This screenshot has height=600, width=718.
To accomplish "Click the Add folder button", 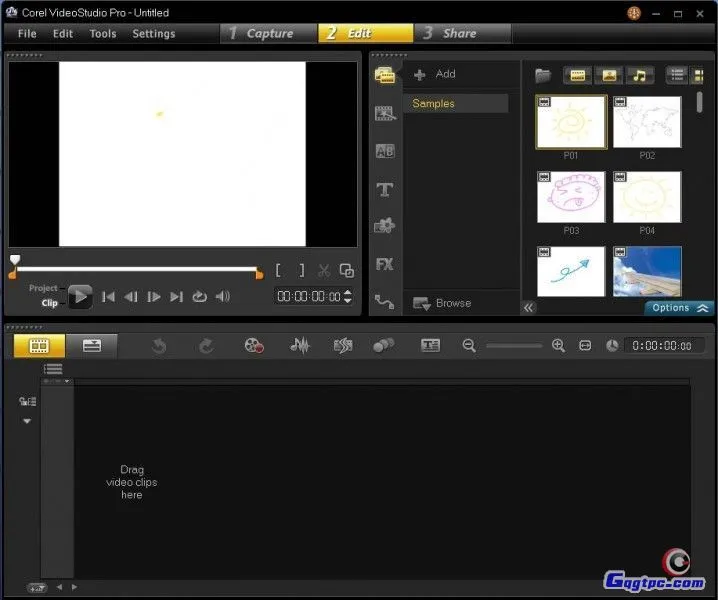I will tap(436, 74).
